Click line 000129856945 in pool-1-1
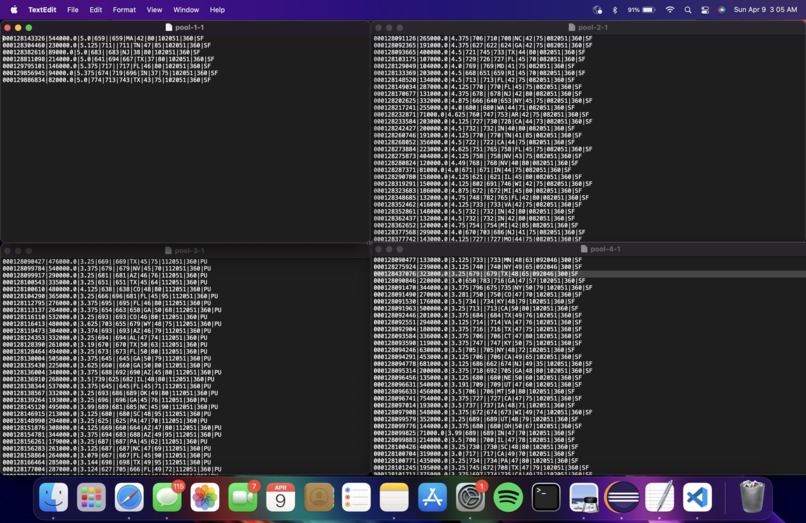The width and height of the screenshot is (806, 523). click(110, 73)
